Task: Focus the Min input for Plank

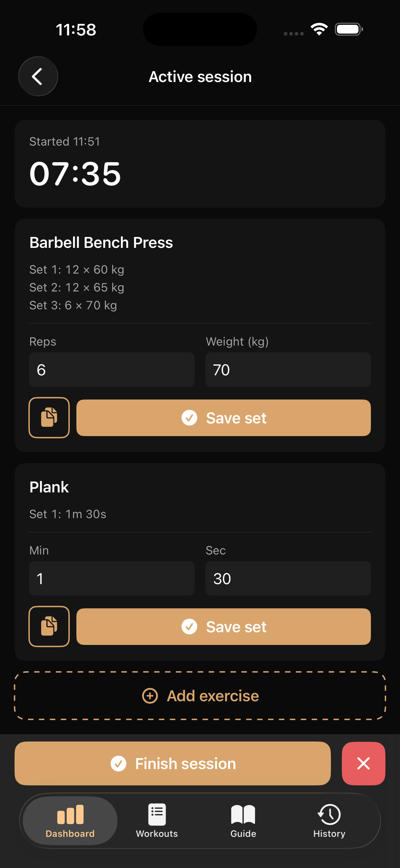Action: [112, 579]
